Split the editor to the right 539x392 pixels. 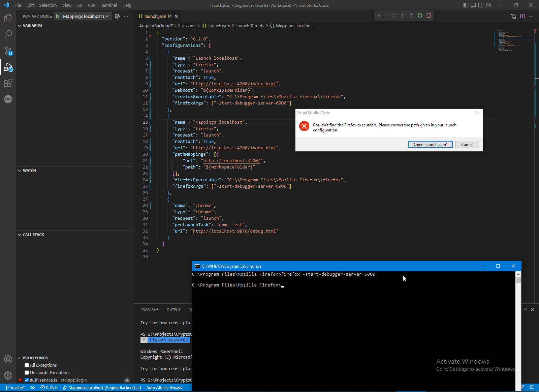522,16
